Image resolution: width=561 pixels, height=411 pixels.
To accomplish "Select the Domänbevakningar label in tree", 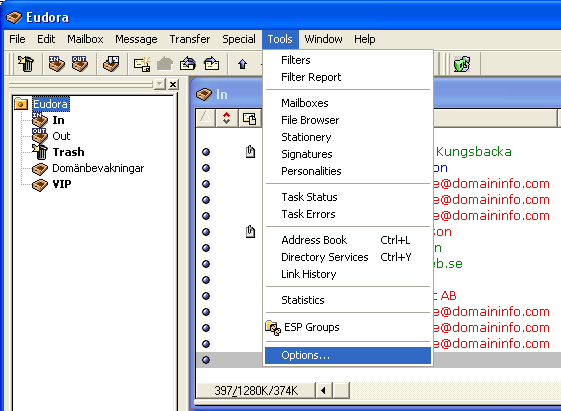I will [98, 168].
